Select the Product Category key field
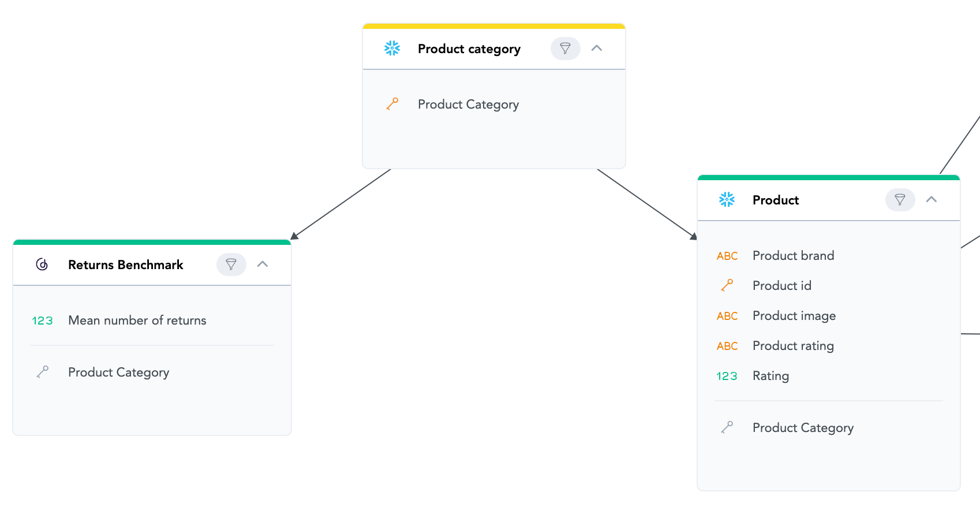980x514 pixels. click(468, 105)
